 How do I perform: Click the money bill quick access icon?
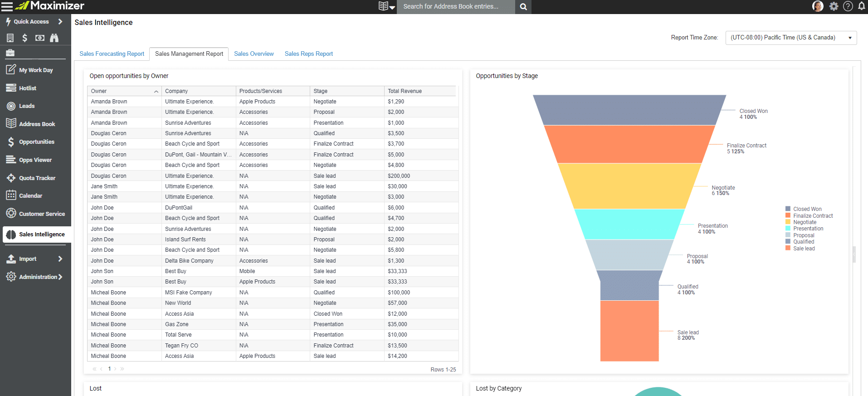coord(40,38)
